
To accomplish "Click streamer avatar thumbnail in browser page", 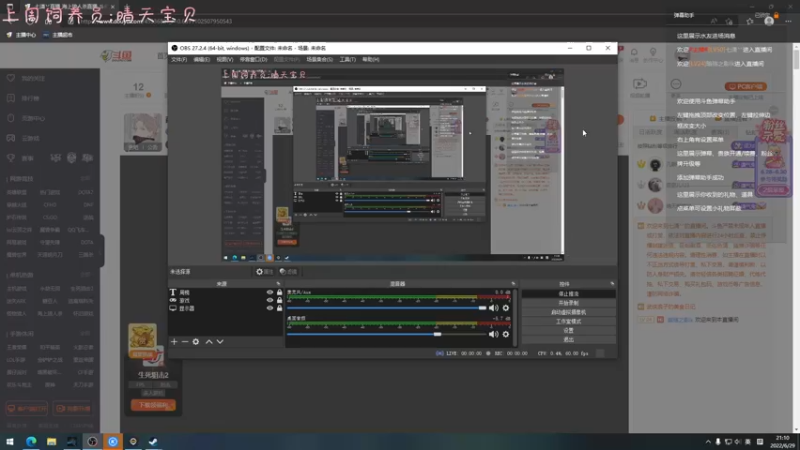I will pos(143,132).
